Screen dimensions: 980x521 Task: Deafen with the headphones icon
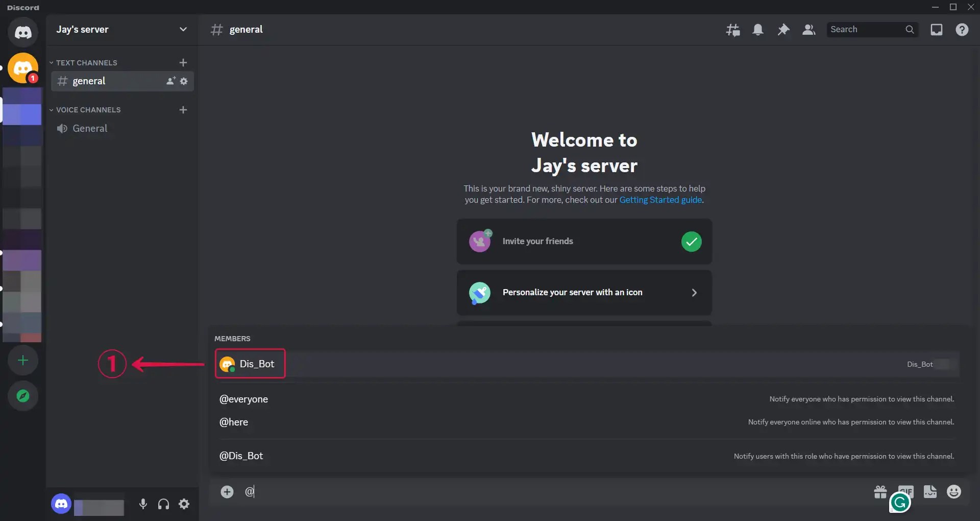[163, 504]
